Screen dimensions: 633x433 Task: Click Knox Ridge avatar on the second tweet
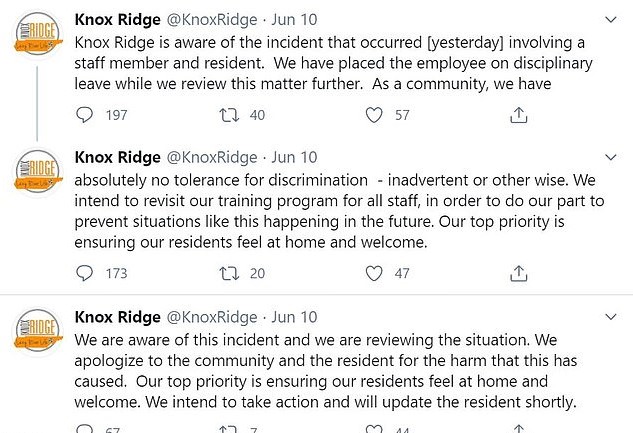pyautogui.click(x=35, y=173)
